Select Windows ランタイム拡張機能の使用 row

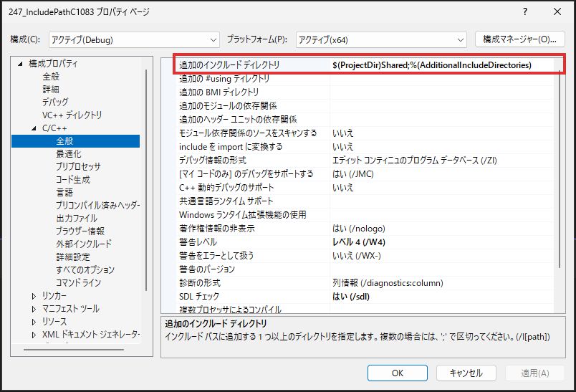click(365, 214)
